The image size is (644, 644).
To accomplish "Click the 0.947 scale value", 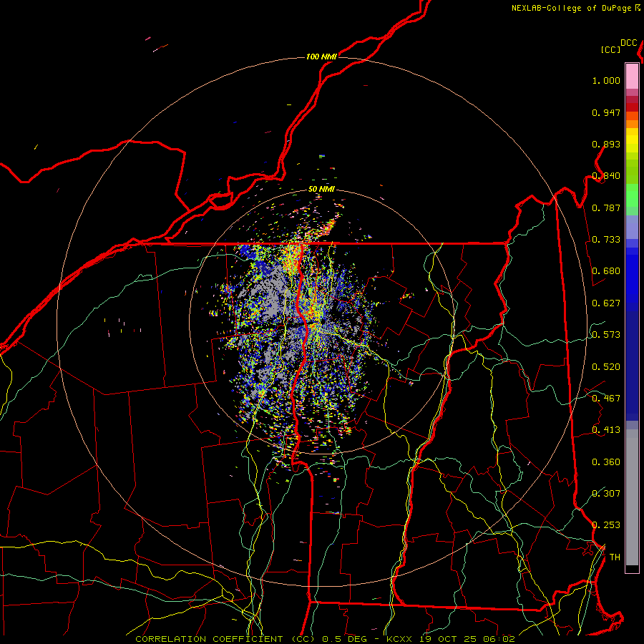I will (x=606, y=112).
